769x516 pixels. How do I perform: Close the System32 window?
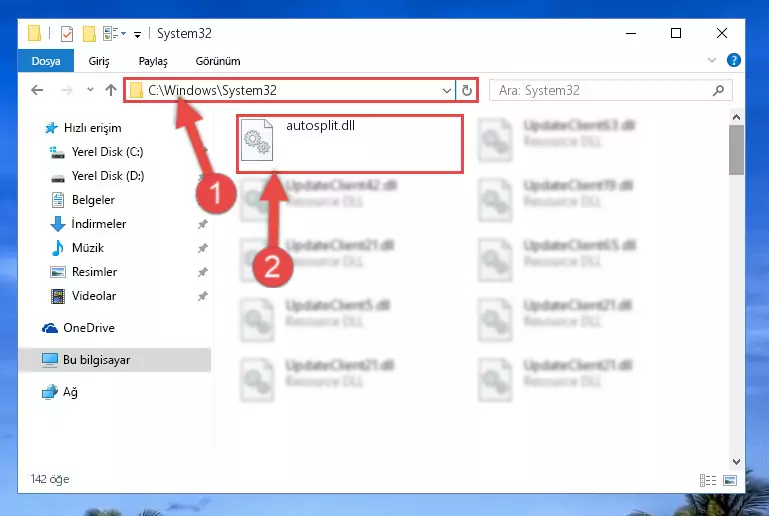(x=722, y=33)
